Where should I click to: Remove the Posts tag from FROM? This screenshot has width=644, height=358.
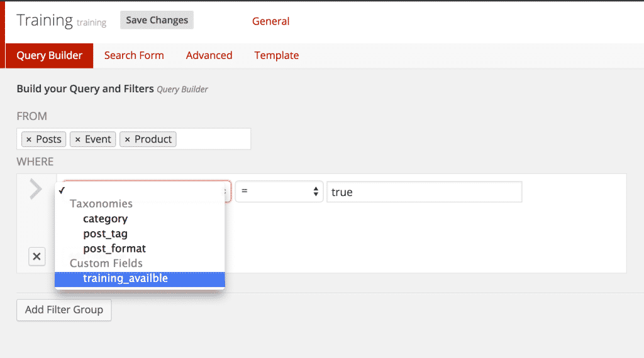pos(29,139)
